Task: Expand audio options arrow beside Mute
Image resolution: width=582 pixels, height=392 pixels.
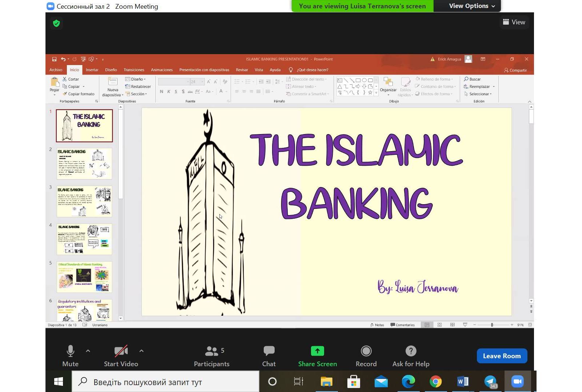Action: (88, 351)
